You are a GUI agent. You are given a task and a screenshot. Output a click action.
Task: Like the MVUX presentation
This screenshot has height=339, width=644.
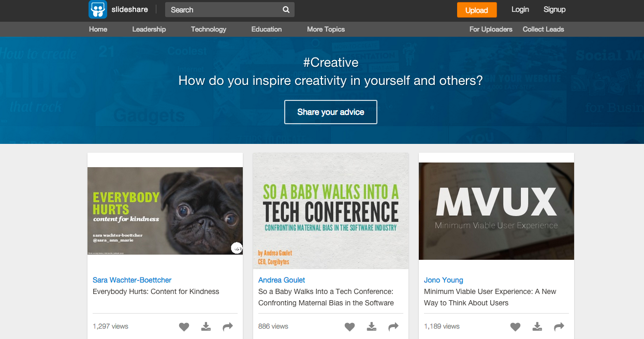pos(515,327)
